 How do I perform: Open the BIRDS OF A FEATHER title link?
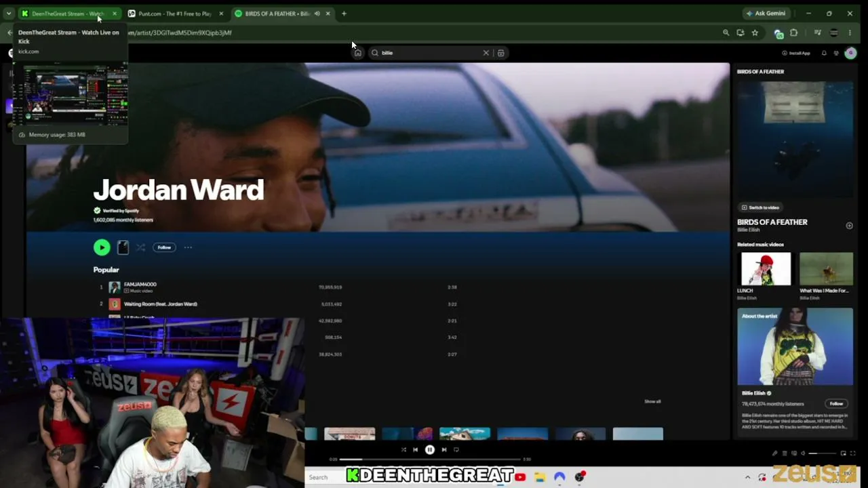tap(772, 222)
